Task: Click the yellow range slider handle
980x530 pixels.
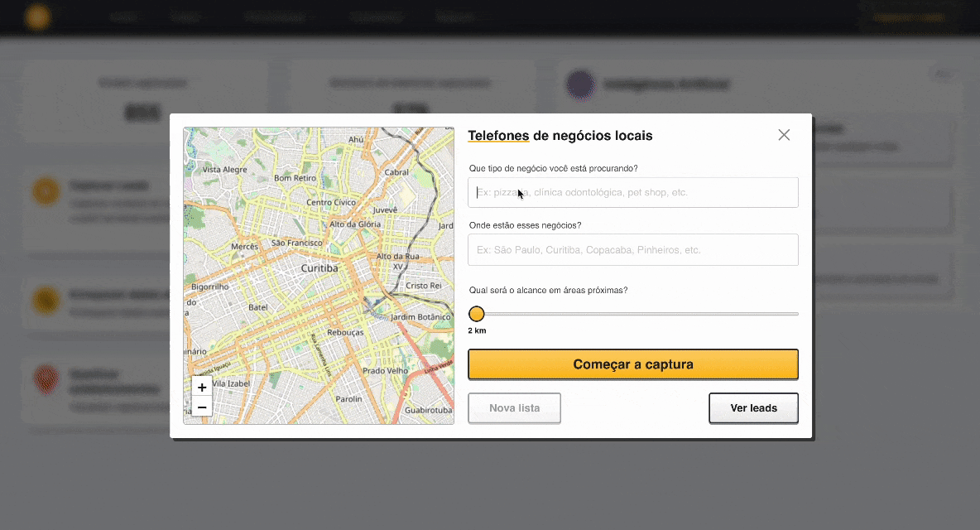Action: click(477, 314)
